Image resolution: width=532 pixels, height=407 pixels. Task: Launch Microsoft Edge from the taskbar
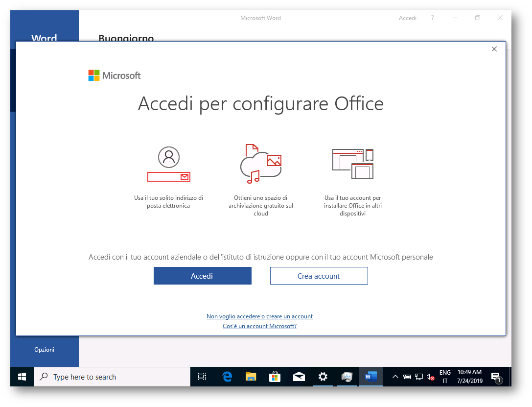[227, 377]
